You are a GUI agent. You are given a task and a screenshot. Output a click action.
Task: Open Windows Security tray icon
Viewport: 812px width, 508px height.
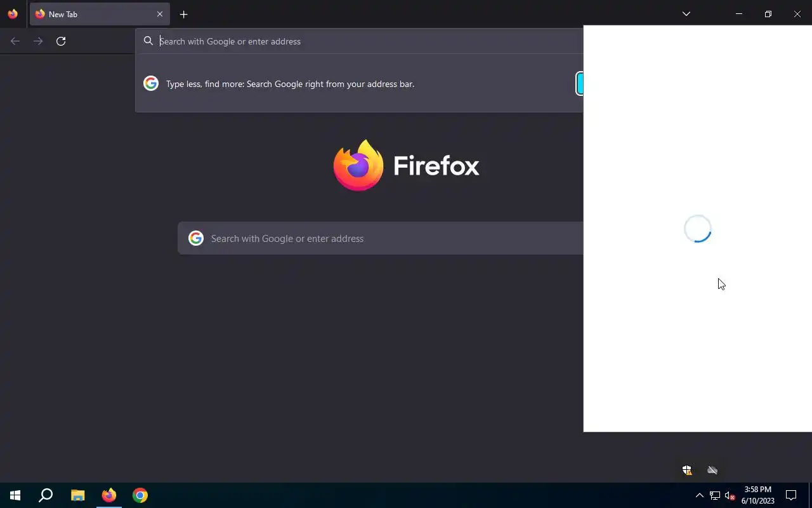pyautogui.click(x=687, y=470)
